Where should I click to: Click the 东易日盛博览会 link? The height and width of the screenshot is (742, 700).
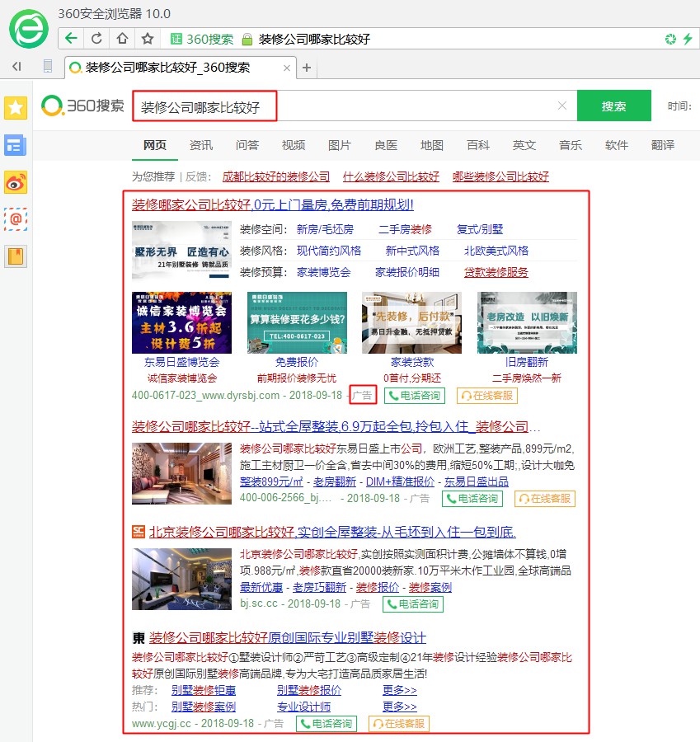point(181,362)
